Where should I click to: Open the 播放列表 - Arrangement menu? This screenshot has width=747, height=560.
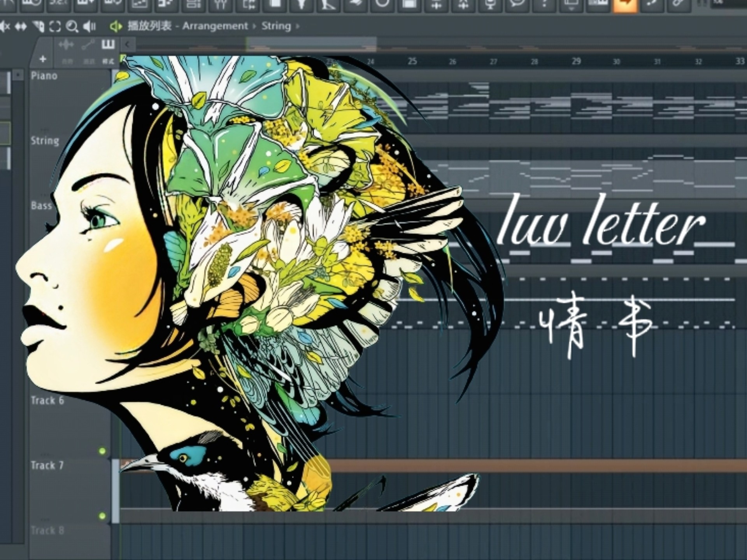tap(188, 26)
